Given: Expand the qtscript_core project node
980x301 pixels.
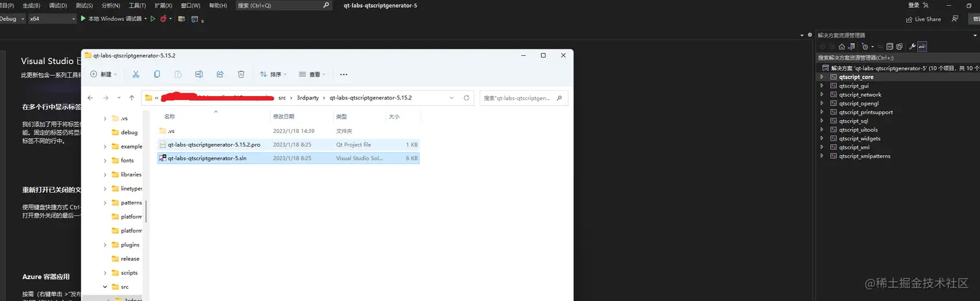Looking at the screenshot, I should click(x=822, y=77).
